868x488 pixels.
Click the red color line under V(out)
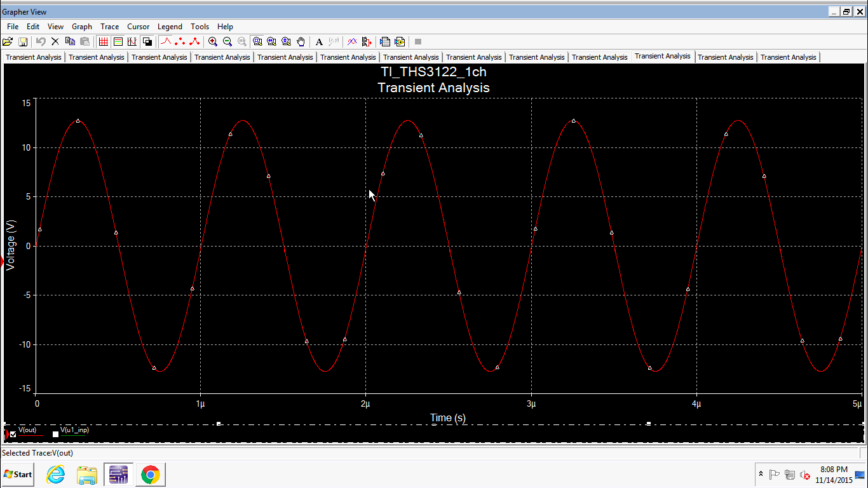[31, 436]
